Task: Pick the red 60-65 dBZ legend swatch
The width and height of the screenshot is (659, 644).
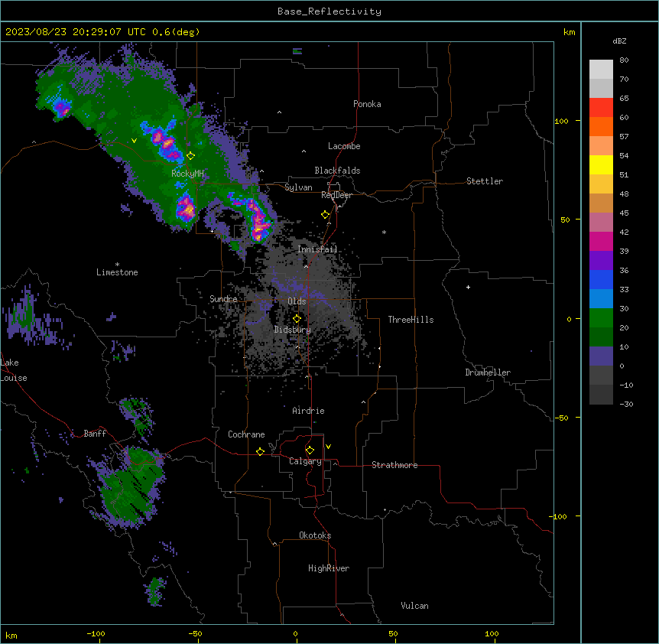Action: click(x=601, y=107)
